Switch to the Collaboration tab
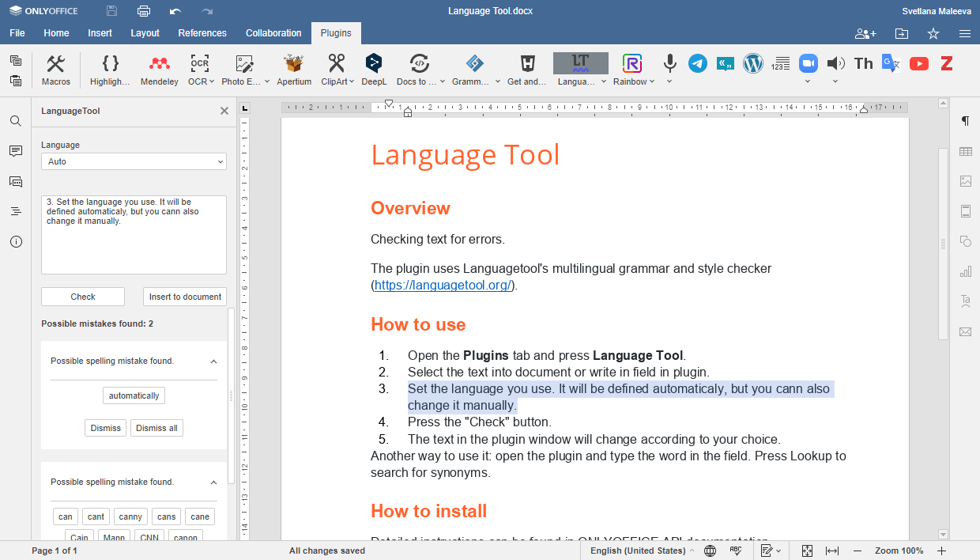The image size is (980, 560). [273, 33]
